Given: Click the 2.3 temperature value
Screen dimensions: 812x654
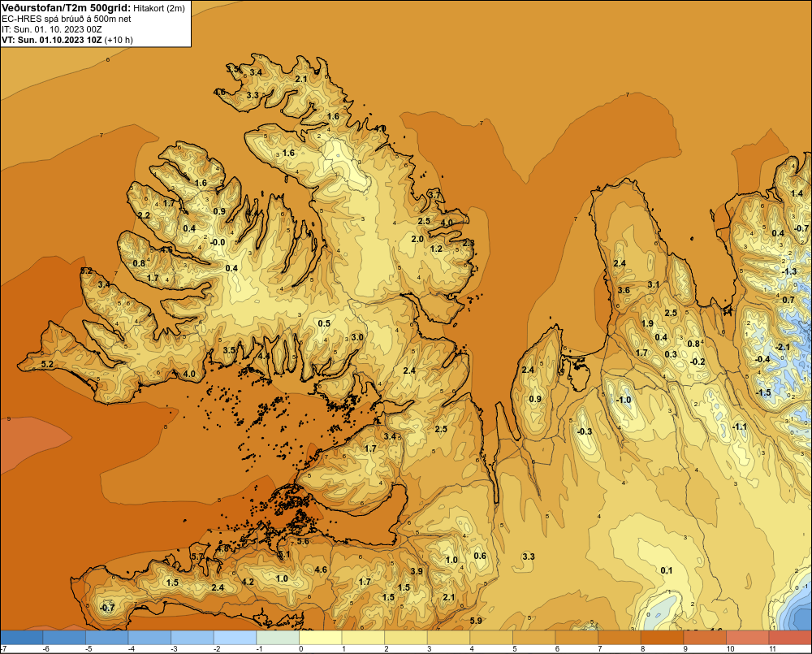Looking at the screenshot, I should point(469,243).
